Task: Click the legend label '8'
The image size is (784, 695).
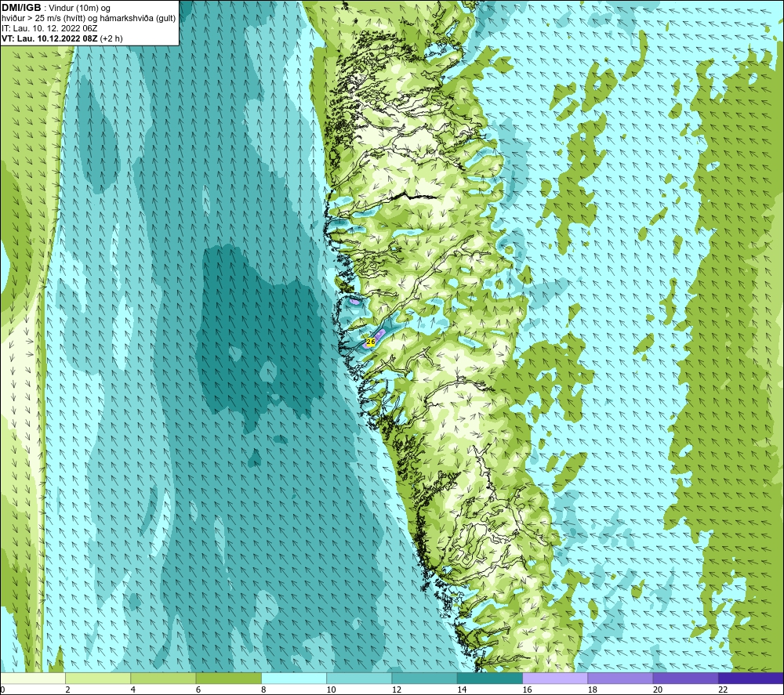Action: coord(263,690)
